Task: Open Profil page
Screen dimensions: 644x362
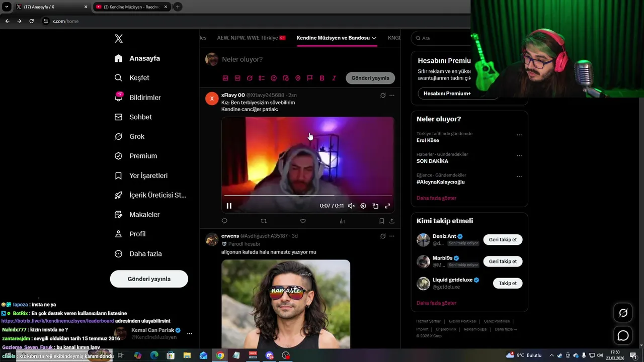Action: [130, 234]
